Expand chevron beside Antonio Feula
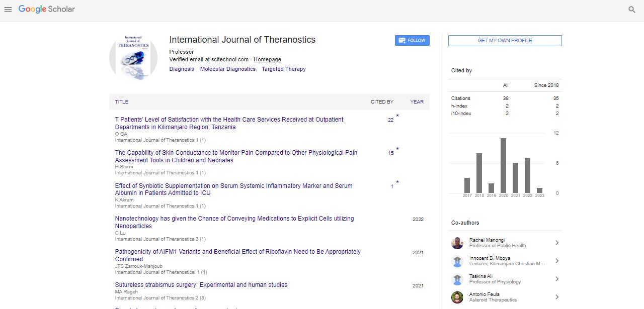 click(557, 297)
